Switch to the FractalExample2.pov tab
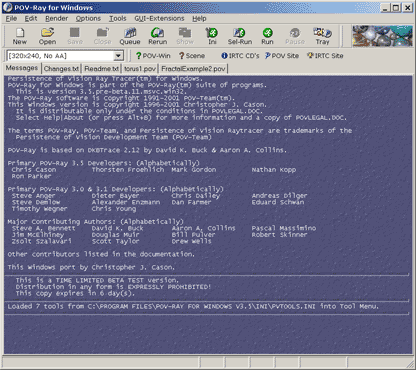 pyautogui.click(x=193, y=69)
